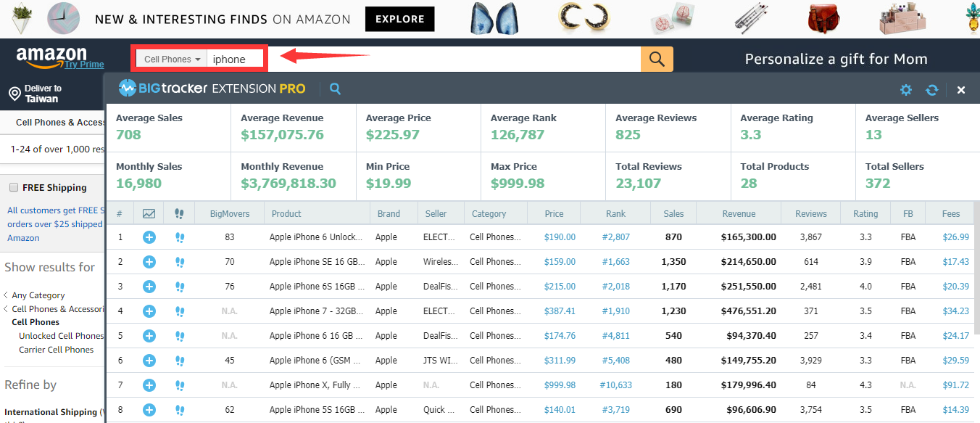
Task: Click the Average Sales 708 value
Action: (x=128, y=135)
